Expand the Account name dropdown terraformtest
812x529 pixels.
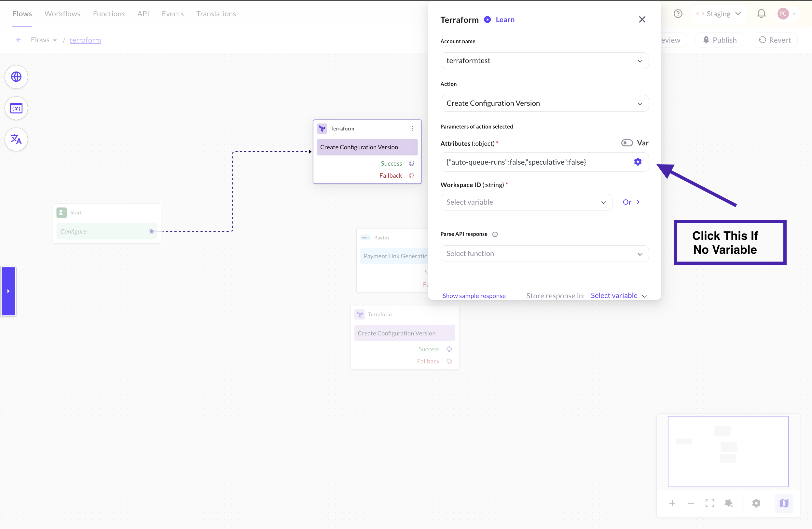pos(544,61)
